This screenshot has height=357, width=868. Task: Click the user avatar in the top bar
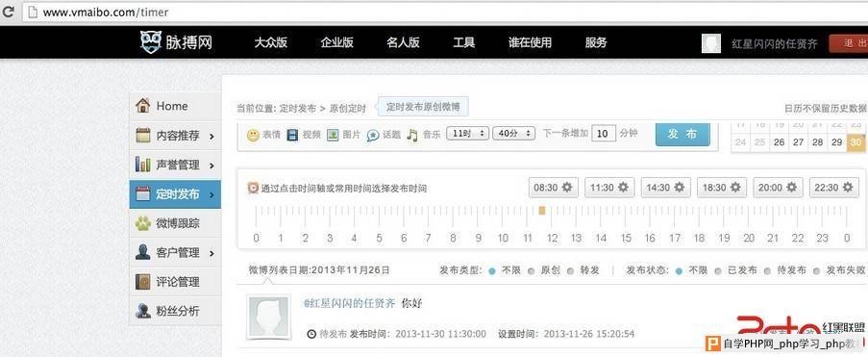pos(711,43)
